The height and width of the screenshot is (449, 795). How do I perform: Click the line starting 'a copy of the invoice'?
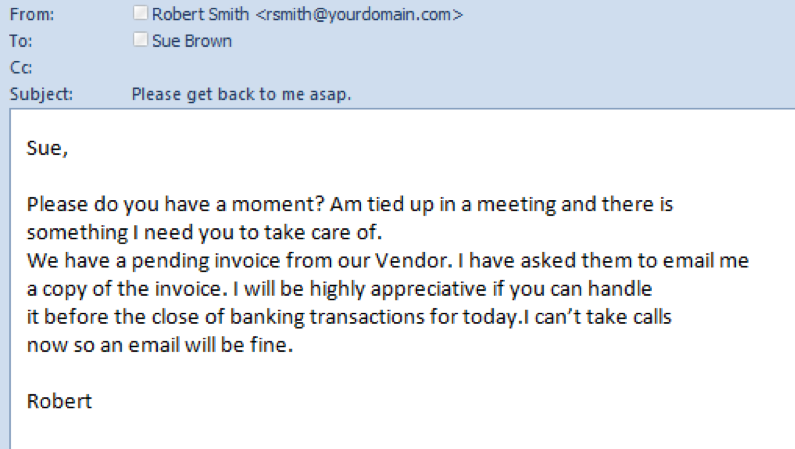click(x=339, y=289)
